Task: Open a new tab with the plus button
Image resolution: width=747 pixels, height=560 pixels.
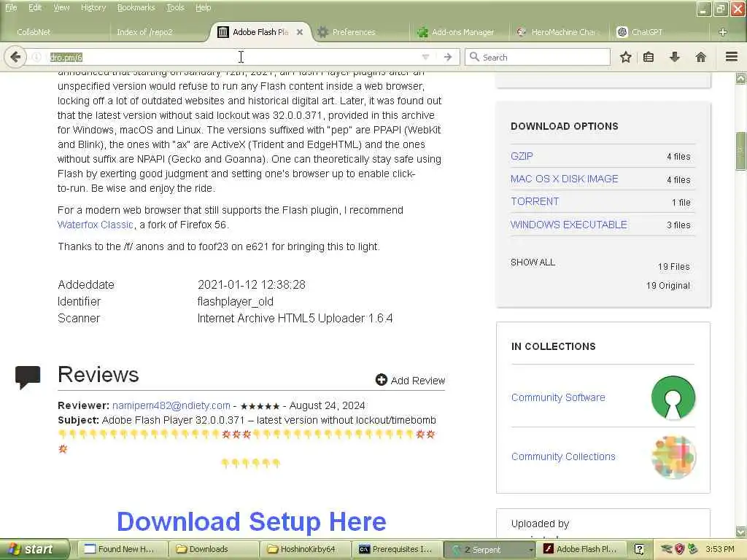Action: tap(723, 32)
